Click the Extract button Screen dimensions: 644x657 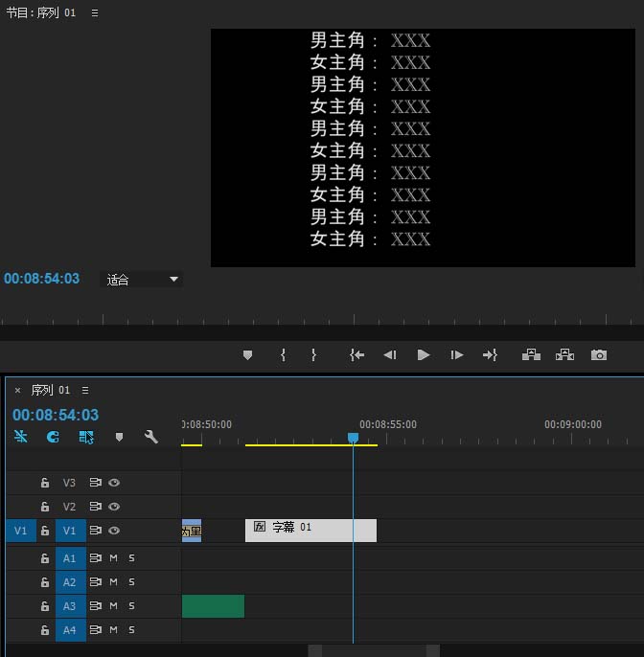point(564,355)
